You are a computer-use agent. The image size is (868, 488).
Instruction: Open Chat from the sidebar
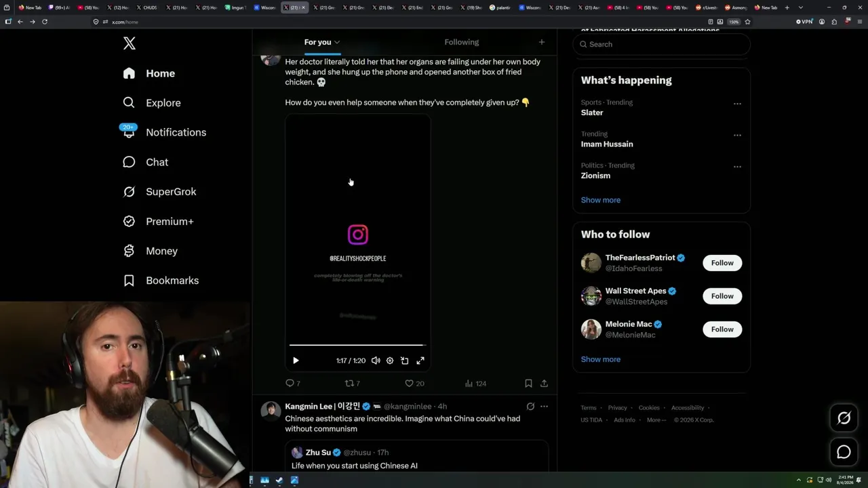(145, 162)
